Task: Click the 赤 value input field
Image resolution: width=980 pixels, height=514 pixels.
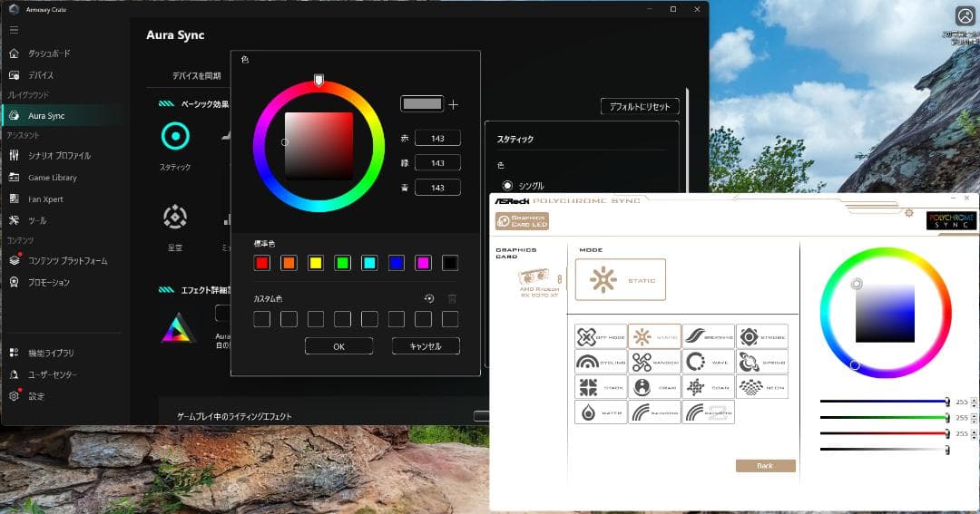Action: click(x=437, y=138)
